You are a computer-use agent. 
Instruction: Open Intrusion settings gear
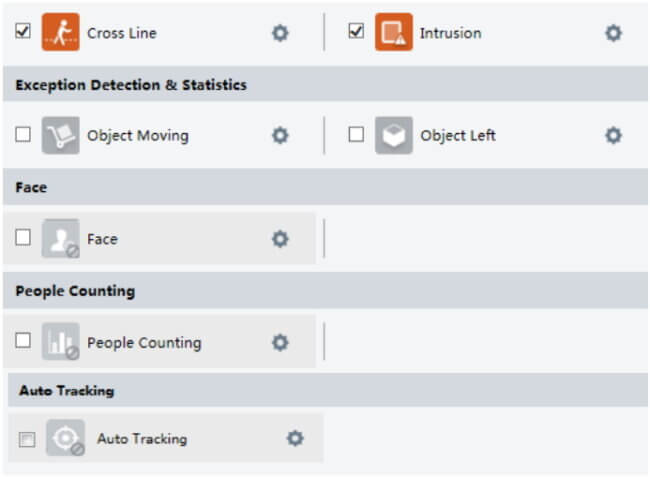coord(614,33)
